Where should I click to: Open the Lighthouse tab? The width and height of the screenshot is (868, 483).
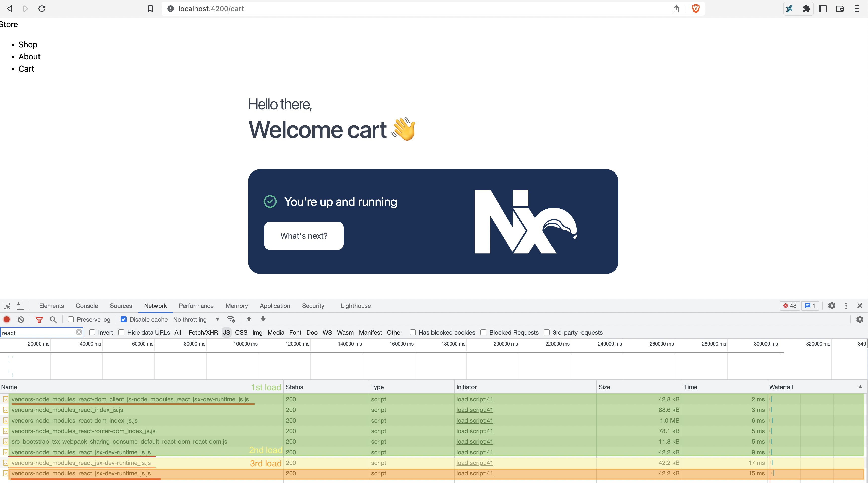click(356, 305)
